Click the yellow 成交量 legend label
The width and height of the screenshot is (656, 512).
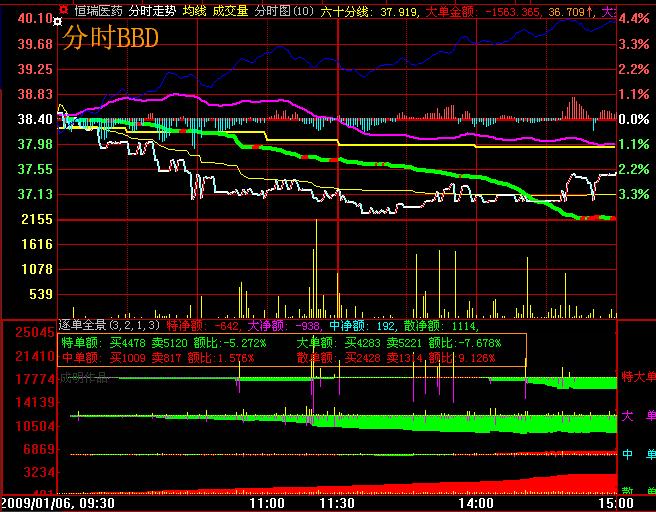(x=230, y=11)
